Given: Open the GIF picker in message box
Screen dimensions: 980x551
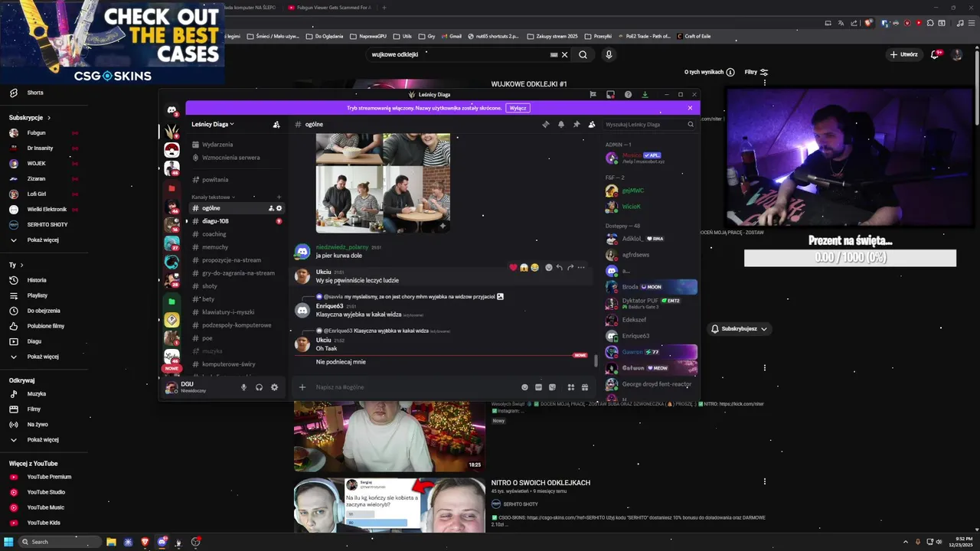Looking at the screenshot, I should [538, 387].
